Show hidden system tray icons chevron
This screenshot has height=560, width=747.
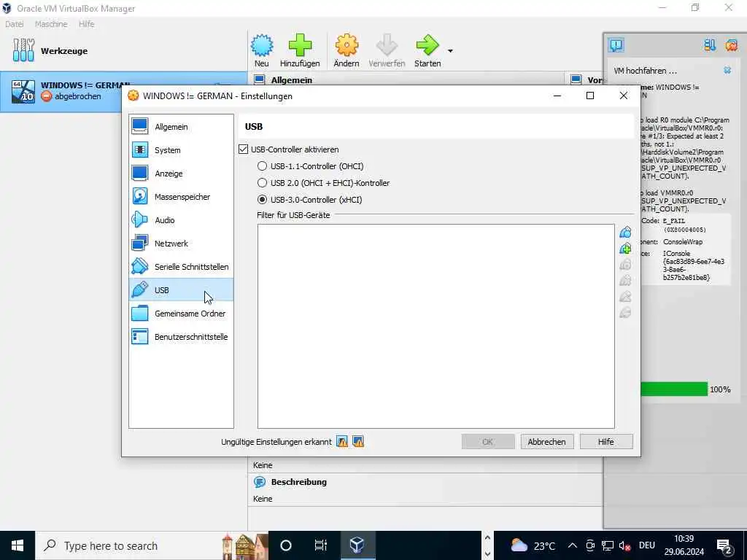pos(573,545)
